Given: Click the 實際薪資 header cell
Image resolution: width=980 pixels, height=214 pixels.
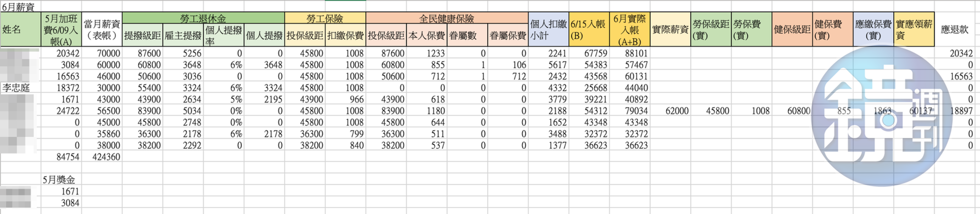Looking at the screenshot, I should [x=670, y=29].
